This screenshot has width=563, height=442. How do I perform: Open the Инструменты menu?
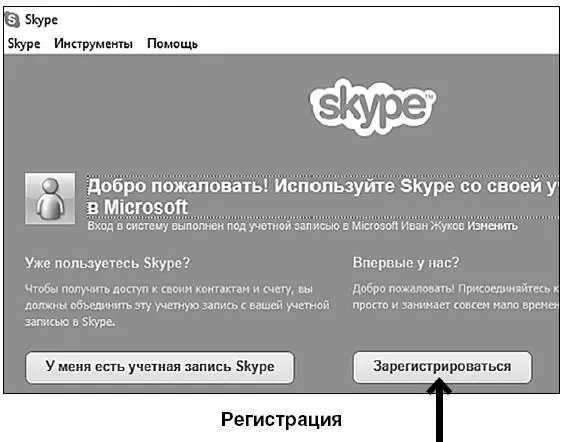pos(93,44)
